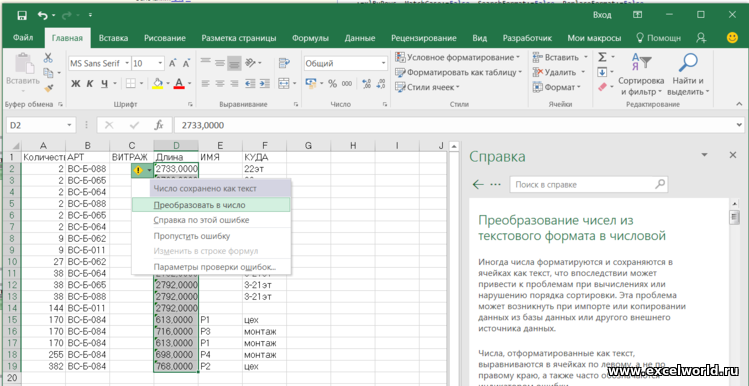This screenshot has height=386, width=749.
Task: Align cell text left
Action: [205, 84]
